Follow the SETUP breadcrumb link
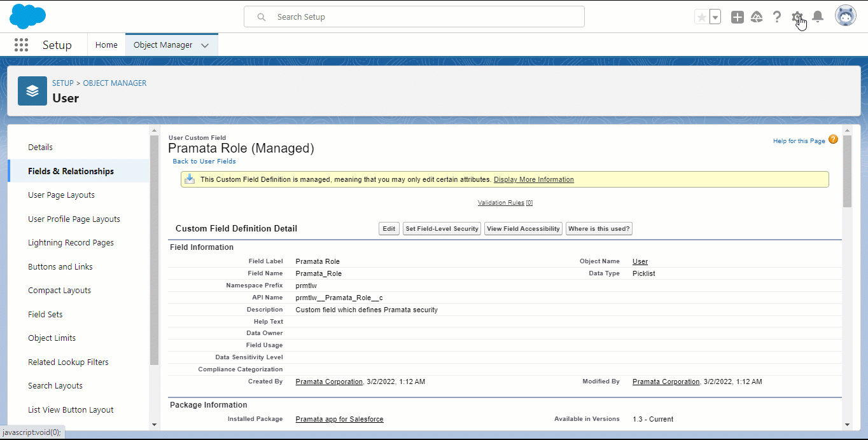Screen dimensions: 868x440 [x=63, y=83]
